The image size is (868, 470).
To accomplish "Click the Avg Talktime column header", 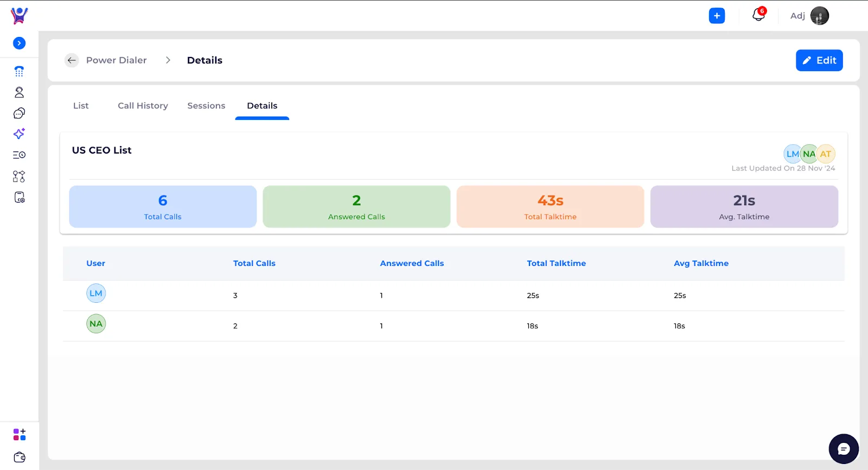I will [701, 263].
